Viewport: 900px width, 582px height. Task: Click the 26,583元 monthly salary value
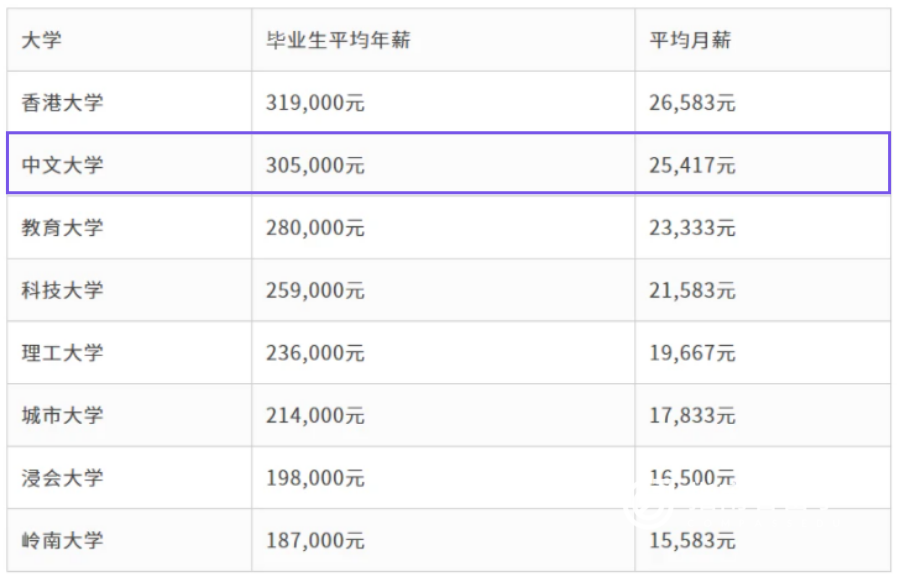point(692,102)
